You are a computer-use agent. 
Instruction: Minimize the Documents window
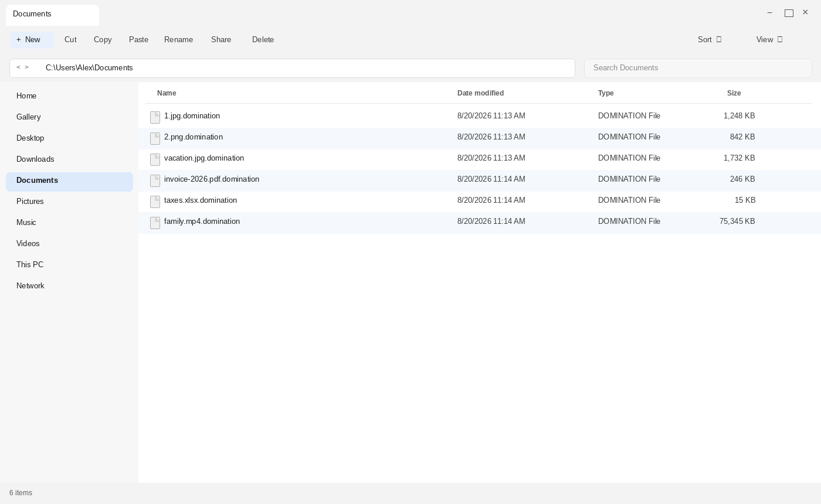pyautogui.click(x=770, y=13)
